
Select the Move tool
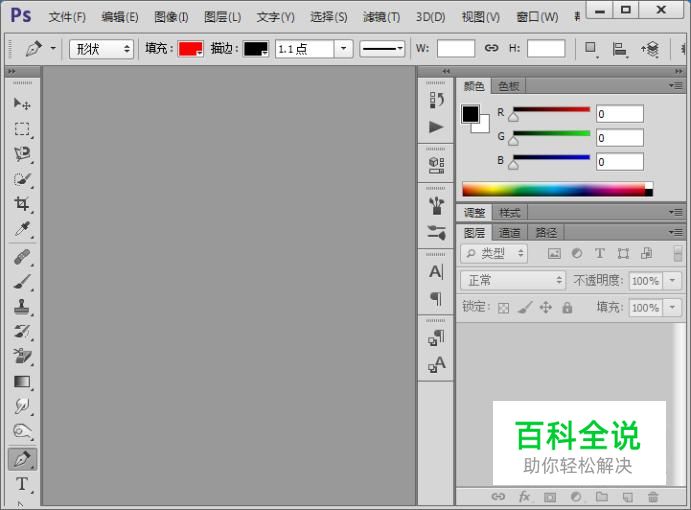click(22, 104)
